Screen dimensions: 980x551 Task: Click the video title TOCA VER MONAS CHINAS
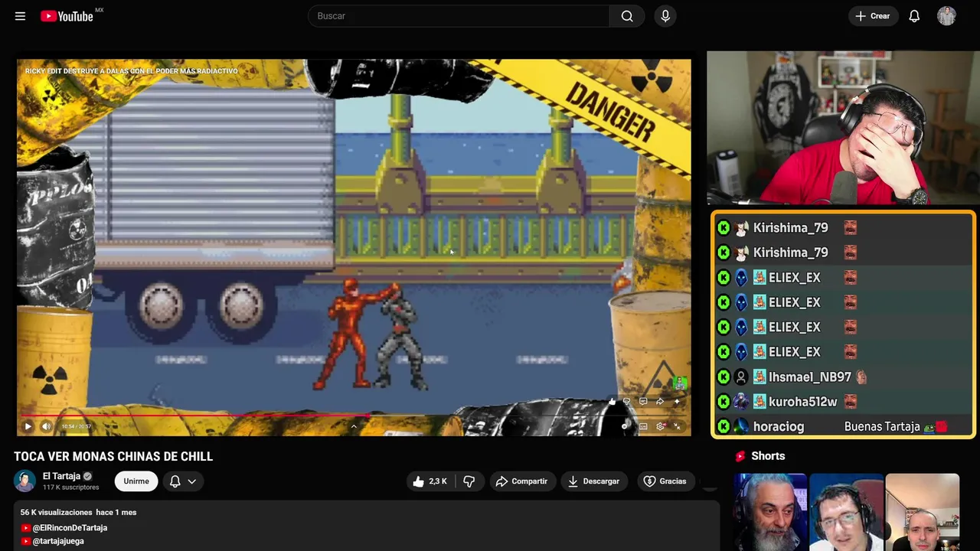point(113,456)
